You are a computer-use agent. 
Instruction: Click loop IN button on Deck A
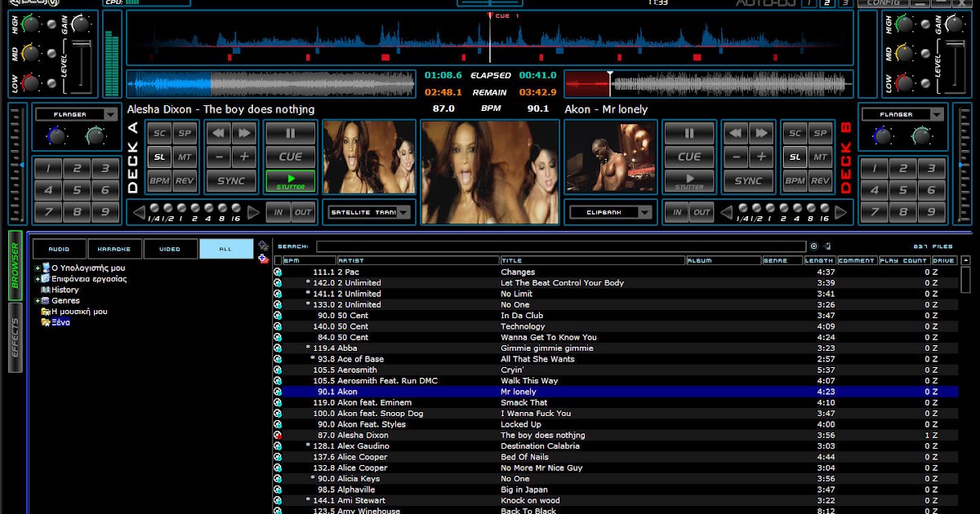click(x=278, y=212)
